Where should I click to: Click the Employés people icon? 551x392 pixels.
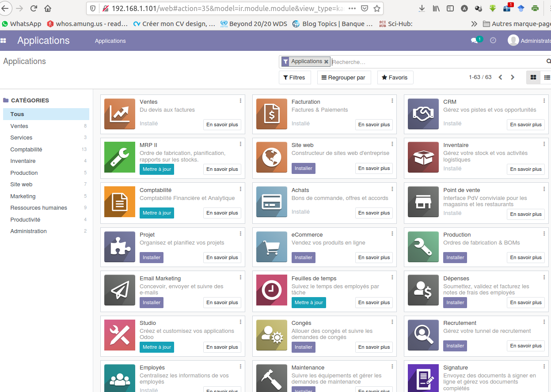coord(120,378)
